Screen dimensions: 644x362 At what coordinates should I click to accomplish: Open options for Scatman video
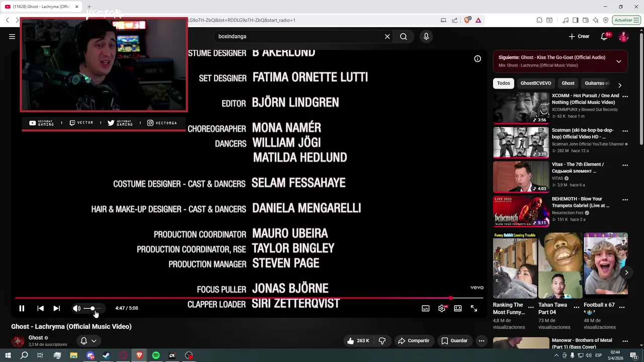625,131
